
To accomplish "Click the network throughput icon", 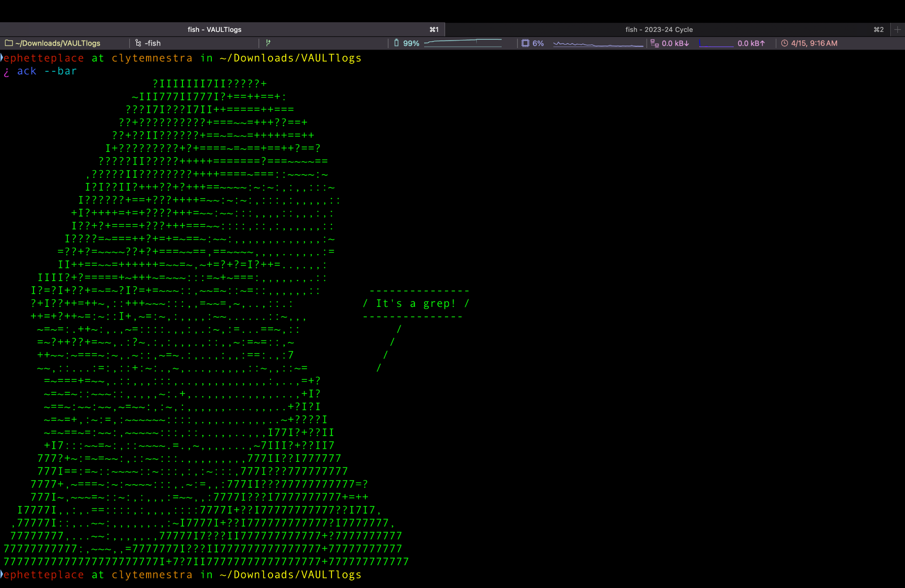I will [654, 43].
